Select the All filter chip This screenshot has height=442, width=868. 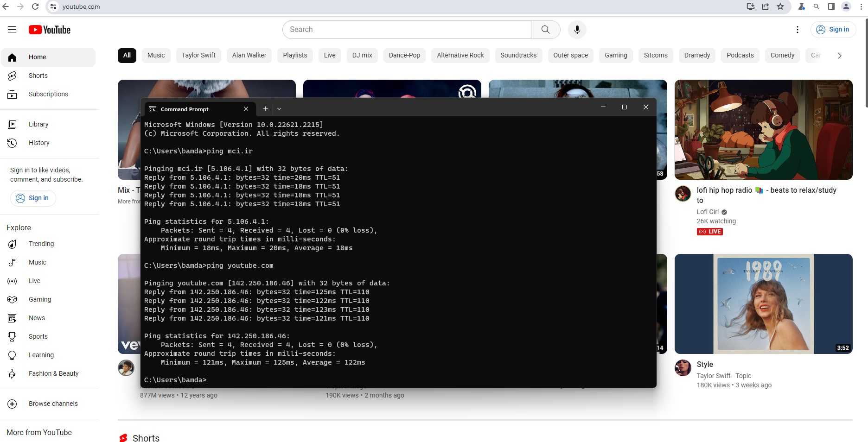click(x=127, y=55)
